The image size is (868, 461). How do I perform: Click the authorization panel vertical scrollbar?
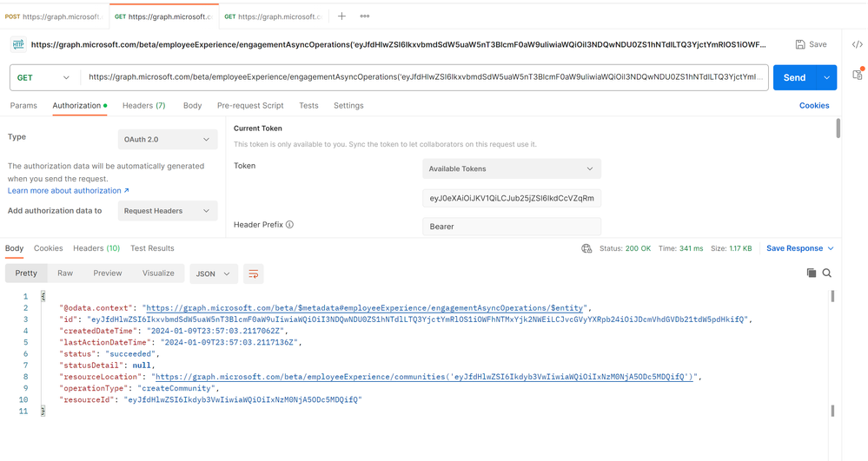838,128
